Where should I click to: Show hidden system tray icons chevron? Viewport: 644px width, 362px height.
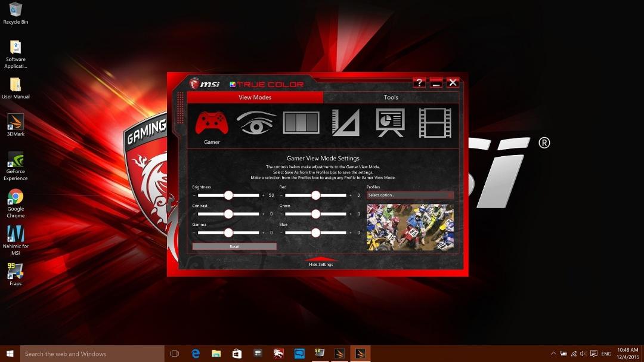553,354
